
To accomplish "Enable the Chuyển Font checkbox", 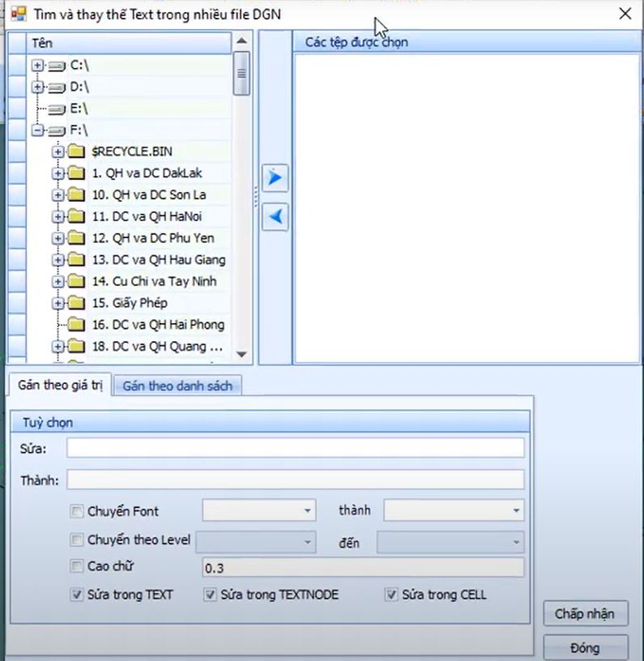I will (76, 511).
